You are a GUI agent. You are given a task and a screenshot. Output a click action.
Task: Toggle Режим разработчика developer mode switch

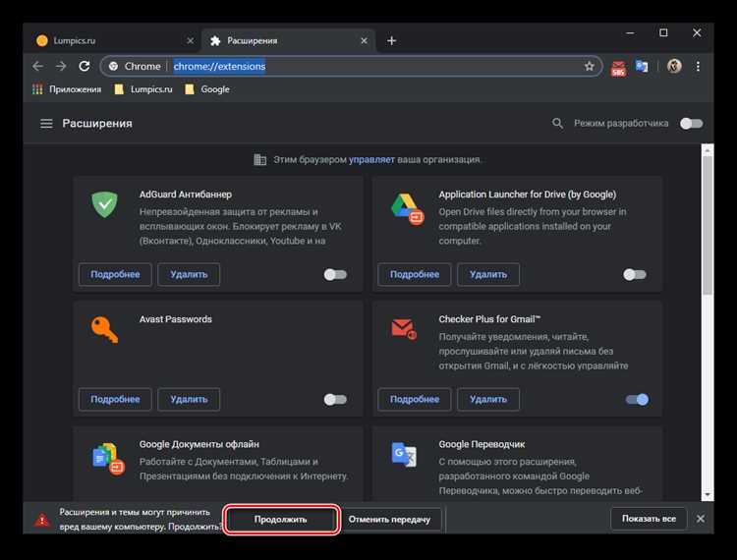[692, 124]
